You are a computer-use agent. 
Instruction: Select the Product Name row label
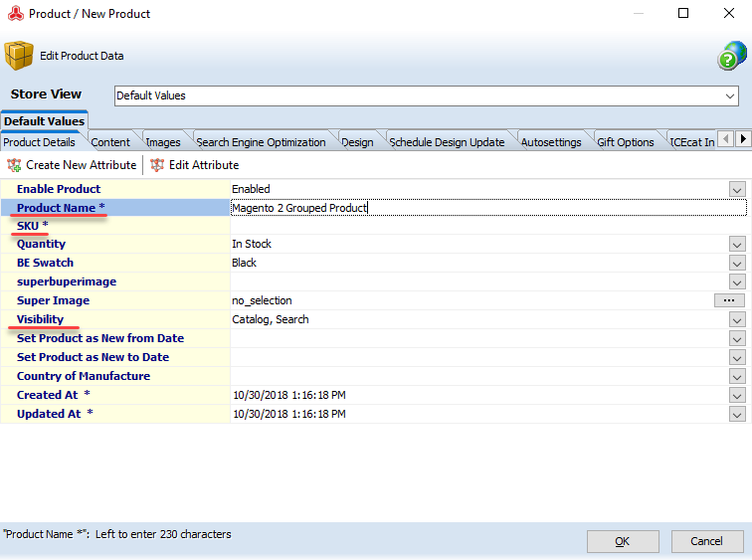[61, 208]
